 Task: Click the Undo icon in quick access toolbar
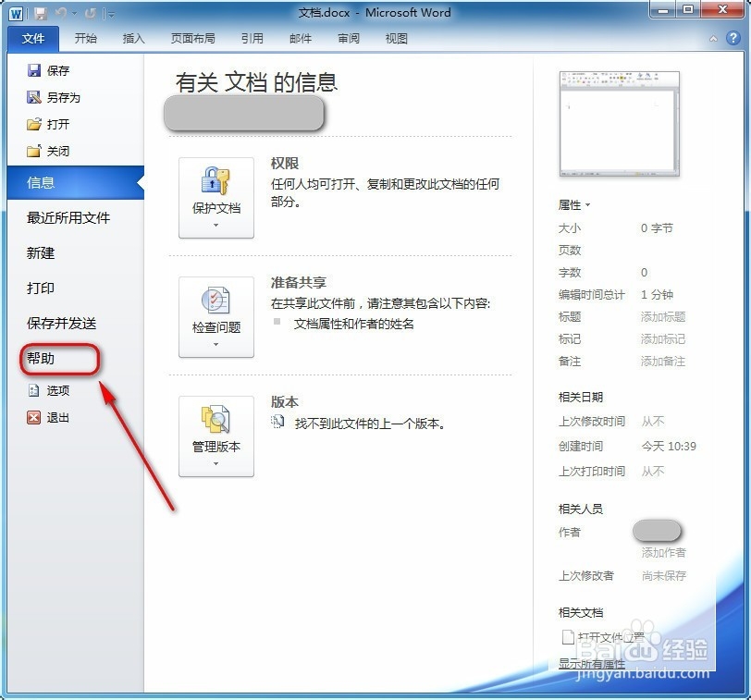coord(61,13)
